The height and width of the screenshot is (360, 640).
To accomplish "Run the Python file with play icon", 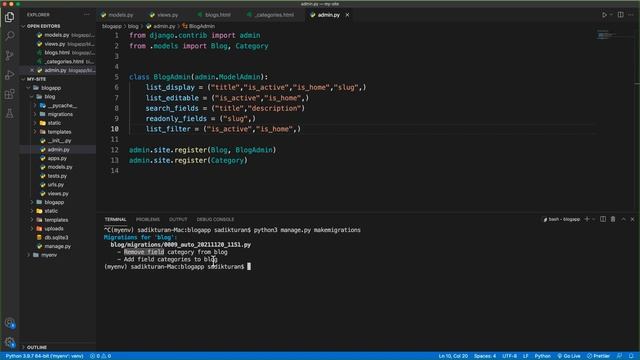I will pyautogui.click(x=604, y=15).
